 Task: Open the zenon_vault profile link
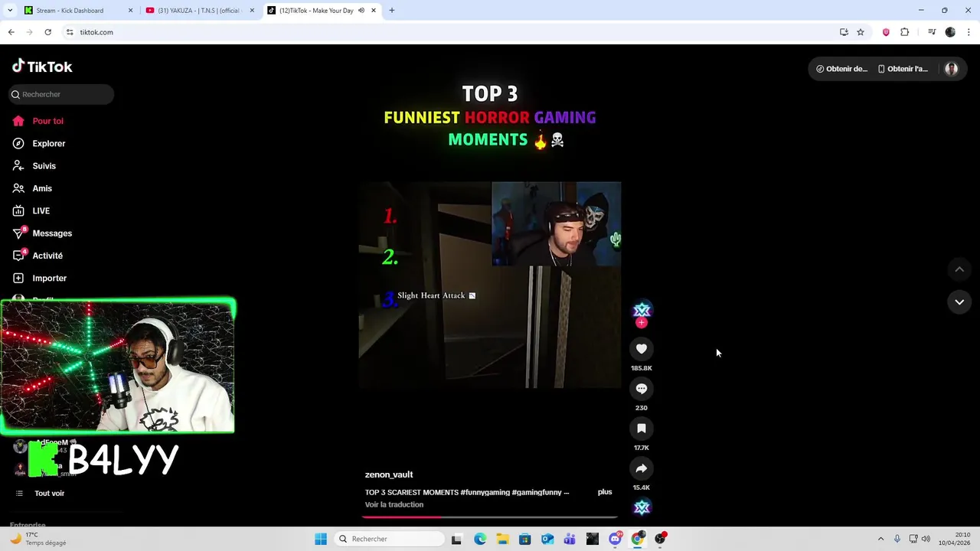(x=389, y=474)
